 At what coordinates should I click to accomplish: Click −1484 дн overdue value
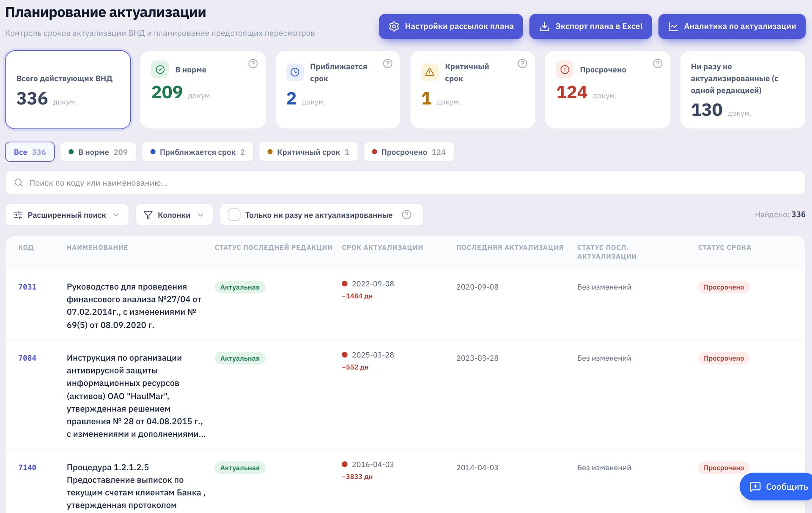pos(357,296)
